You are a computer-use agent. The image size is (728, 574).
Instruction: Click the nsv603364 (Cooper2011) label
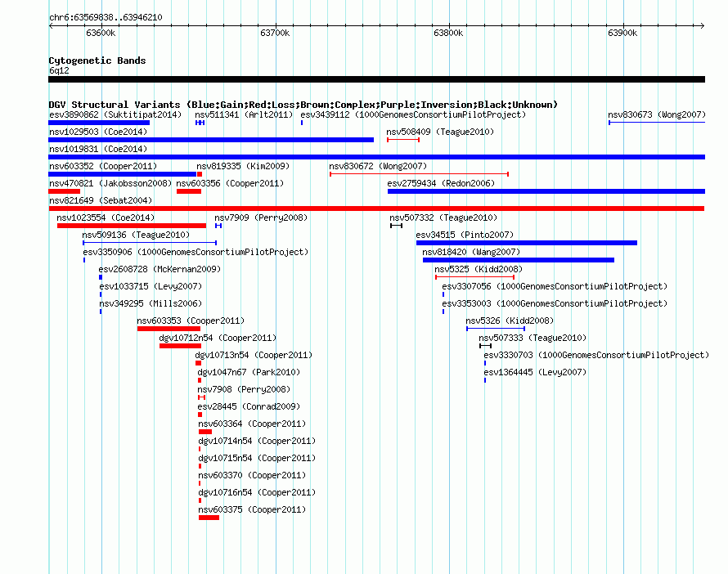coord(252,424)
